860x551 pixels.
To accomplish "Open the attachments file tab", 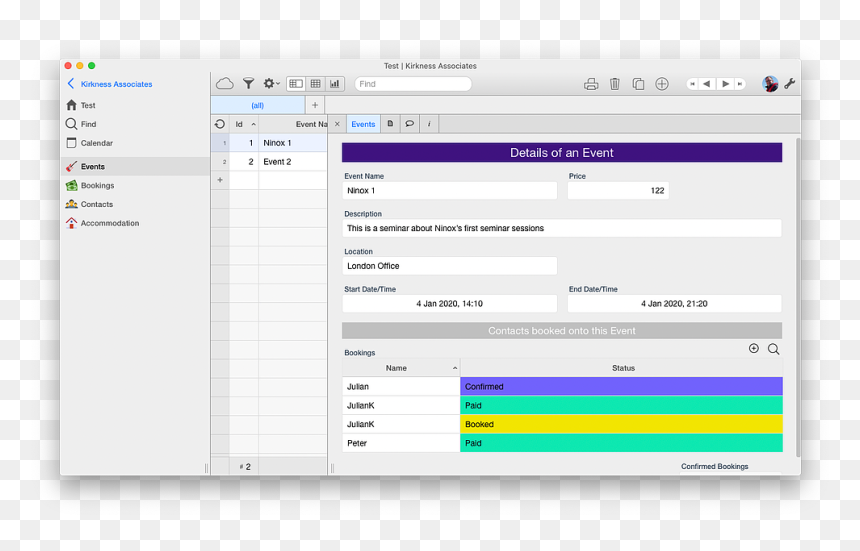I will tap(390, 124).
